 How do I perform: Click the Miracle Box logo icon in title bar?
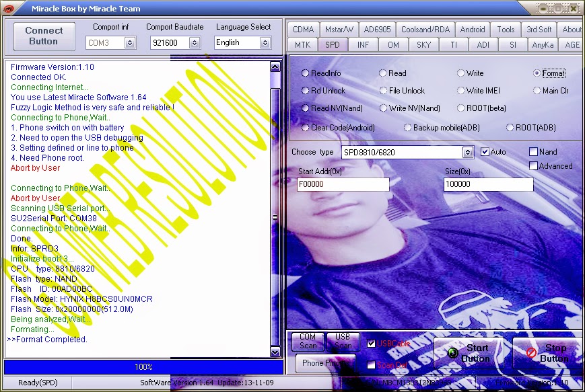tap(8, 8)
